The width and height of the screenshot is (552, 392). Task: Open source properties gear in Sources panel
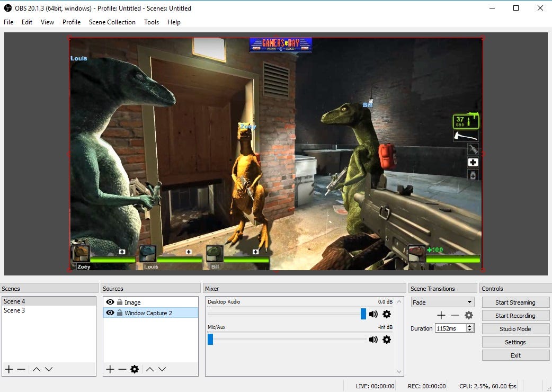(135, 369)
